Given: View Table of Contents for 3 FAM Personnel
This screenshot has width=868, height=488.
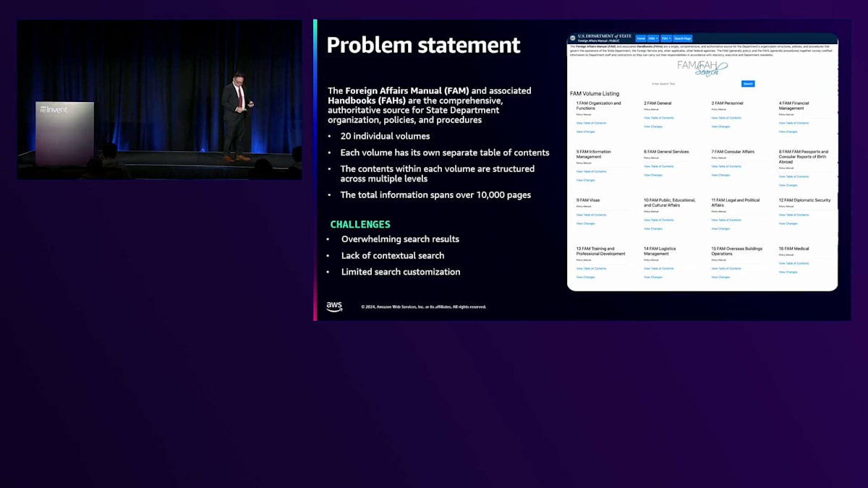Looking at the screenshot, I should tap(726, 118).
